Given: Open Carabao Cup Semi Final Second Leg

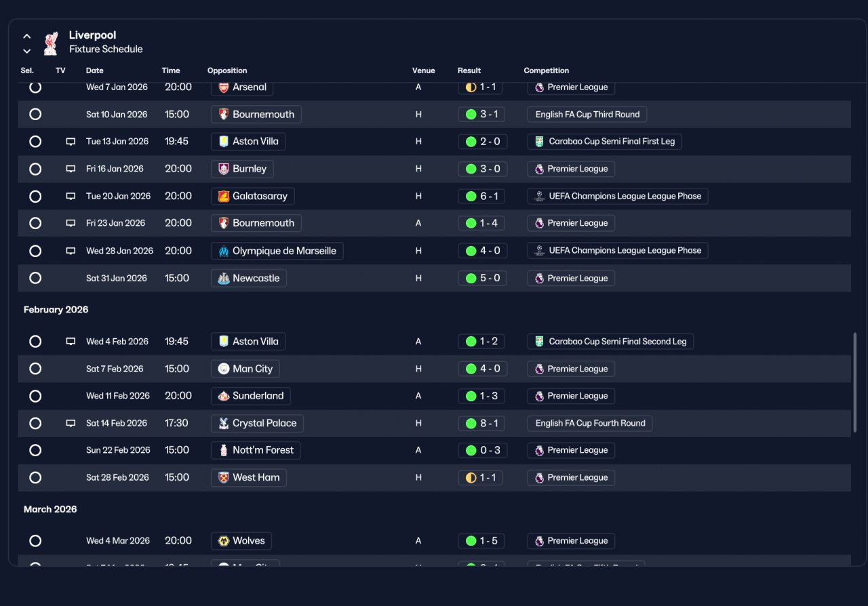Looking at the screenshot, I should (610, 342).
